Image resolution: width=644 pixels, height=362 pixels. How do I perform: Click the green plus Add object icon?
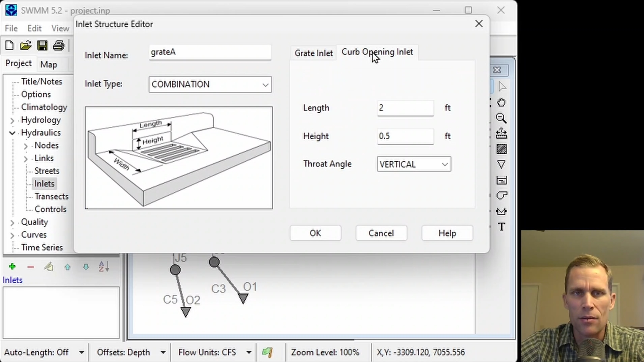12,266
